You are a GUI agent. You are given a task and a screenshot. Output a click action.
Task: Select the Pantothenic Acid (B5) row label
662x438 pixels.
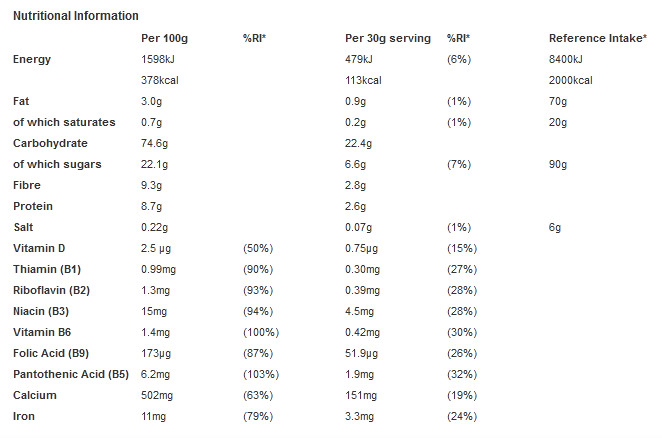69,374
